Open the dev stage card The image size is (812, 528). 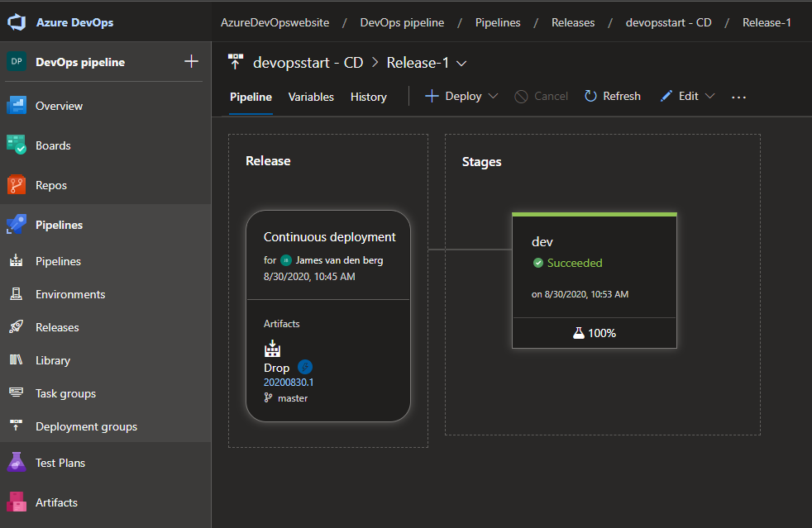594,280
